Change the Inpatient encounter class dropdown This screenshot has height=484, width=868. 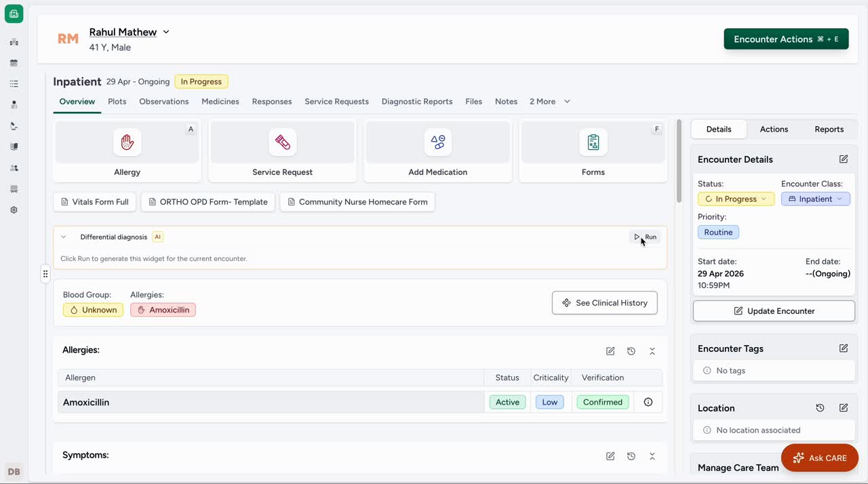815,199
